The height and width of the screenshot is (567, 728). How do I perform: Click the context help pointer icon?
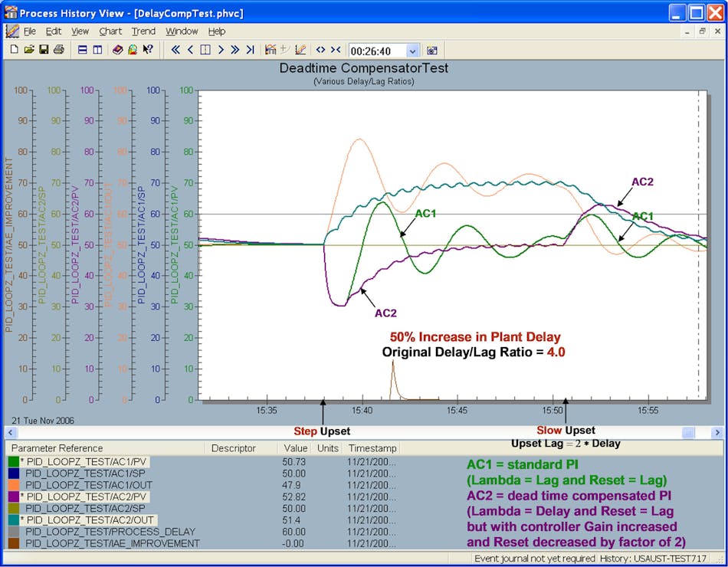pos(148,50)
